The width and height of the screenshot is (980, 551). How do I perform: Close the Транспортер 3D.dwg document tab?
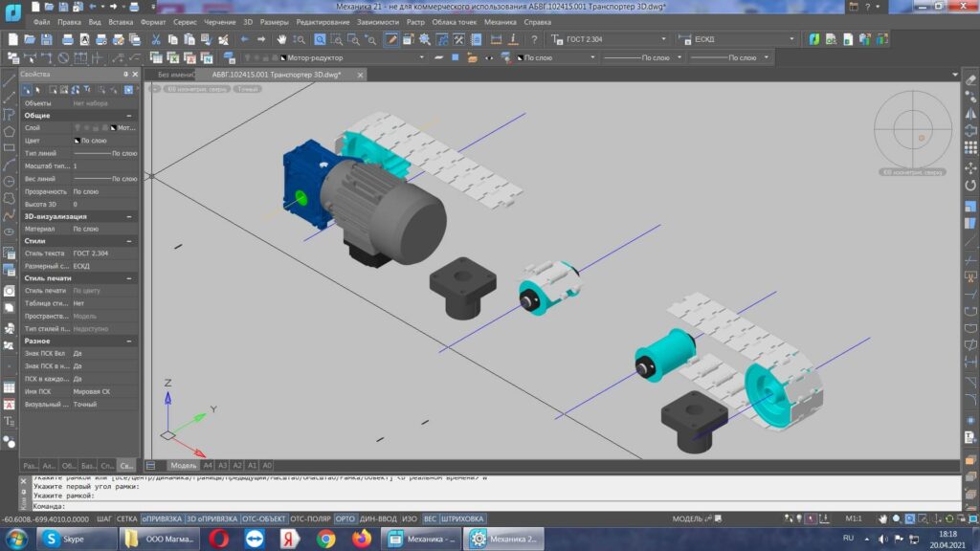point(360,75)
